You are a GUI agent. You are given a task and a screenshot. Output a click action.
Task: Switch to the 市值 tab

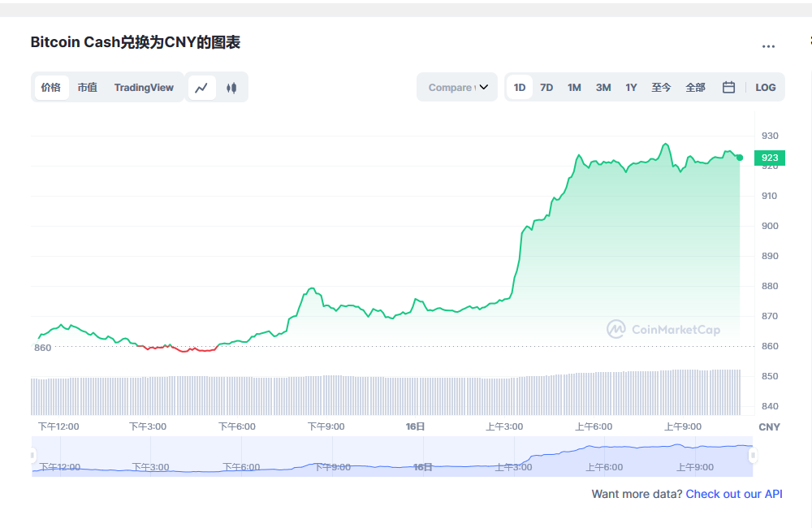[x=87, y=88]
